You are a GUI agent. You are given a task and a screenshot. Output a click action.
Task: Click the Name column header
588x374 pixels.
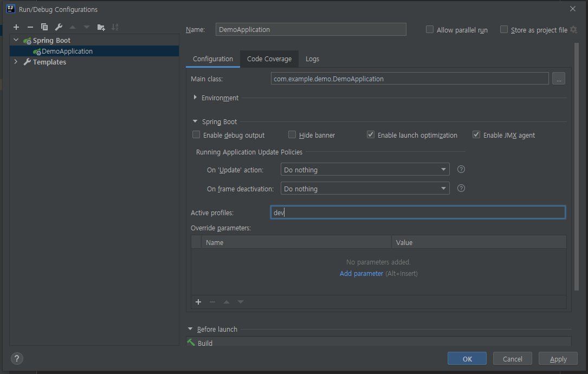[296, 242]
